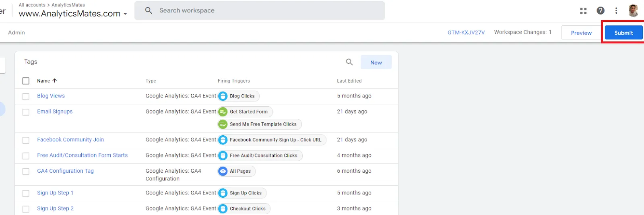Open the Google apps grid icon
This screenshot has height=215, width=644.
583,11
